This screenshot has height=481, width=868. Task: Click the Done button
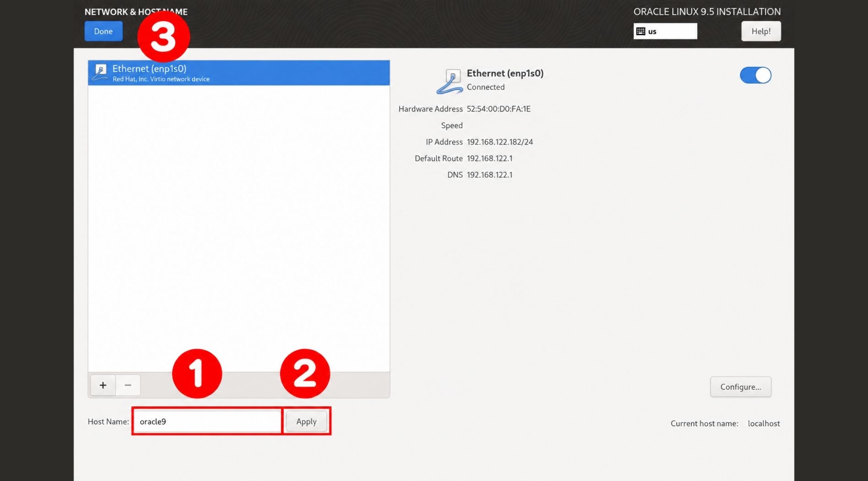[103, 31]
